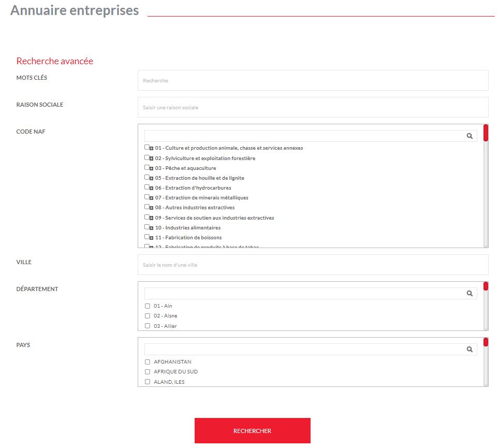
Task: Click the Ville name input field
Action: (x=313, y=265)
